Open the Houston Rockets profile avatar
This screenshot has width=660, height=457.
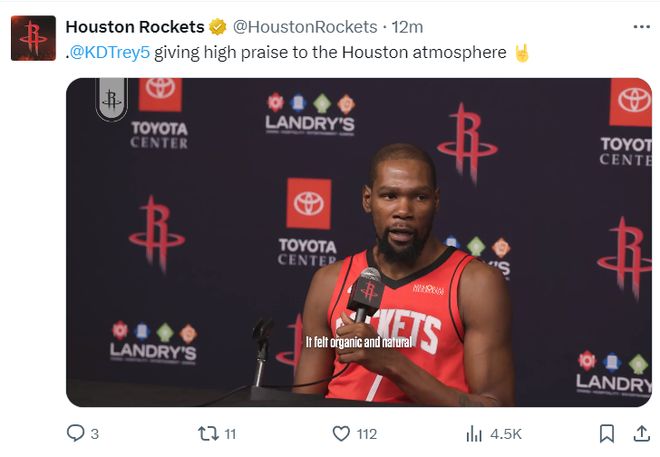pos(33,38)
